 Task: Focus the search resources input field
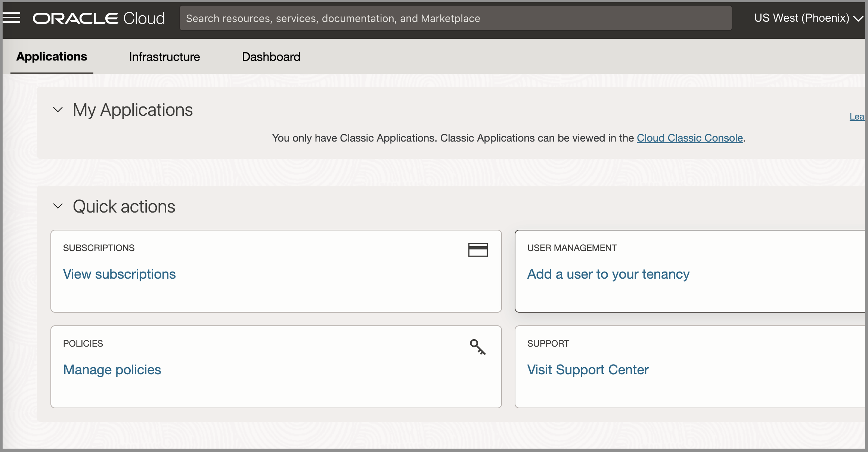pos(455,18)
